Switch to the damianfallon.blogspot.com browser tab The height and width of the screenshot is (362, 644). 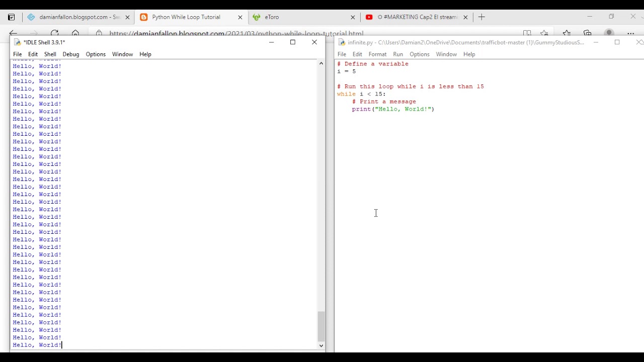(79, 17)
